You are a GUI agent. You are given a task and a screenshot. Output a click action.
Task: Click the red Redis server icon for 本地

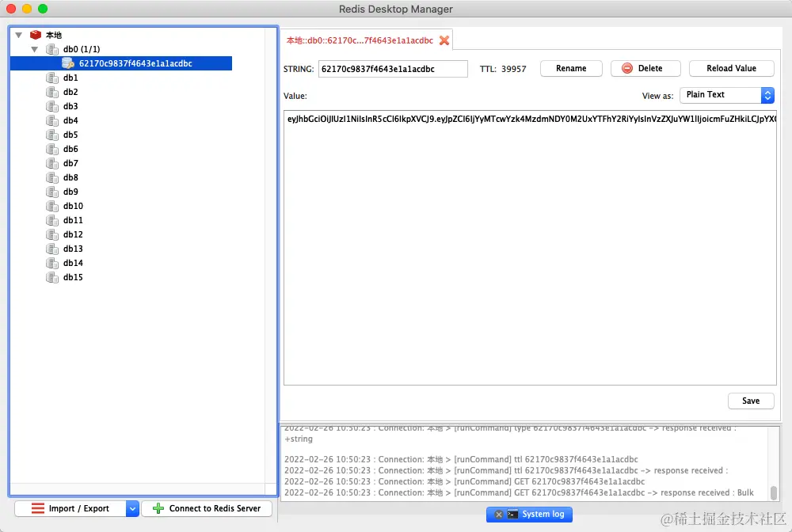click(36, 35)
